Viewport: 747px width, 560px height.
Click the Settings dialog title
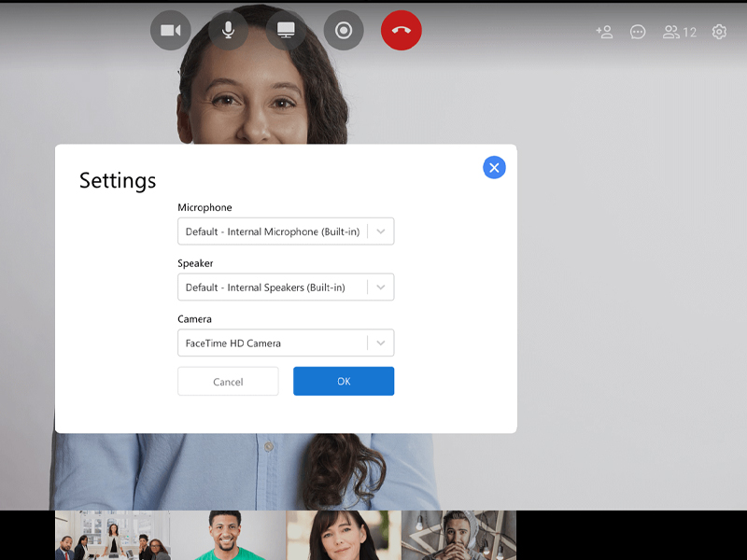click(x=118, y=180)
